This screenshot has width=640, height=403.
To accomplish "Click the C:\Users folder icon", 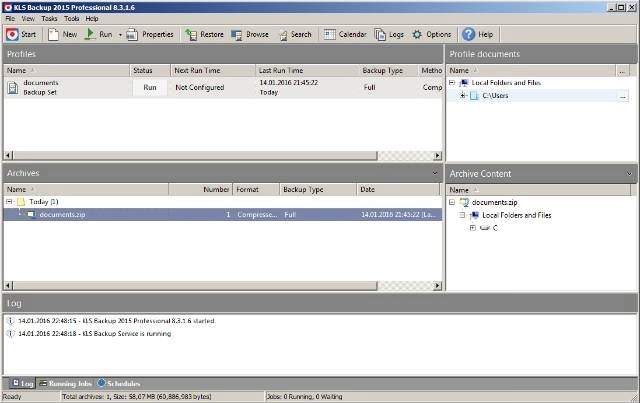I will pos(474,96).
